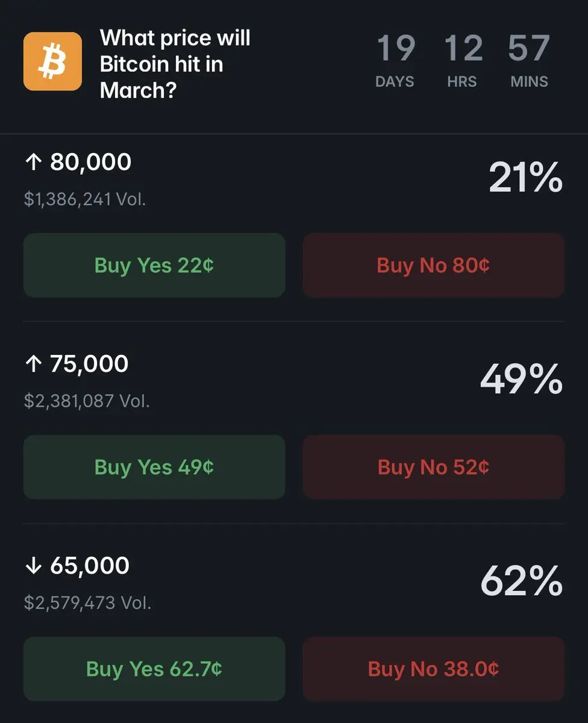Click the 19 days countdown value
The image size is (588, 723).
pyautogui.click(x=395, y=48)
